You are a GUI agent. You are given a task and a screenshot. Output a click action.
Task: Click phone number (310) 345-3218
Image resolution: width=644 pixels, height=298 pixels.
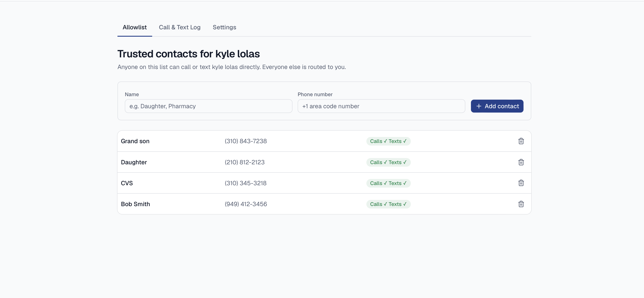click(245, 183)
